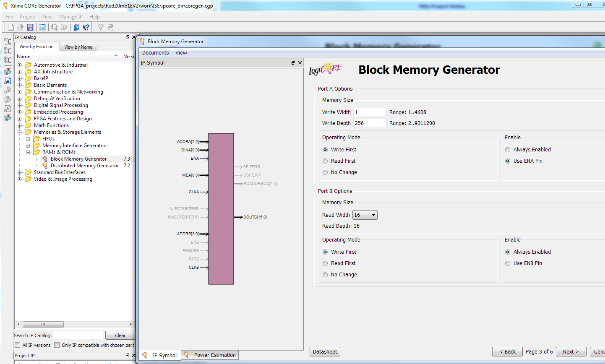Viewport: 605px width, 364px height.
Task: Advance with the Next button
Action: tap(571, 352)
